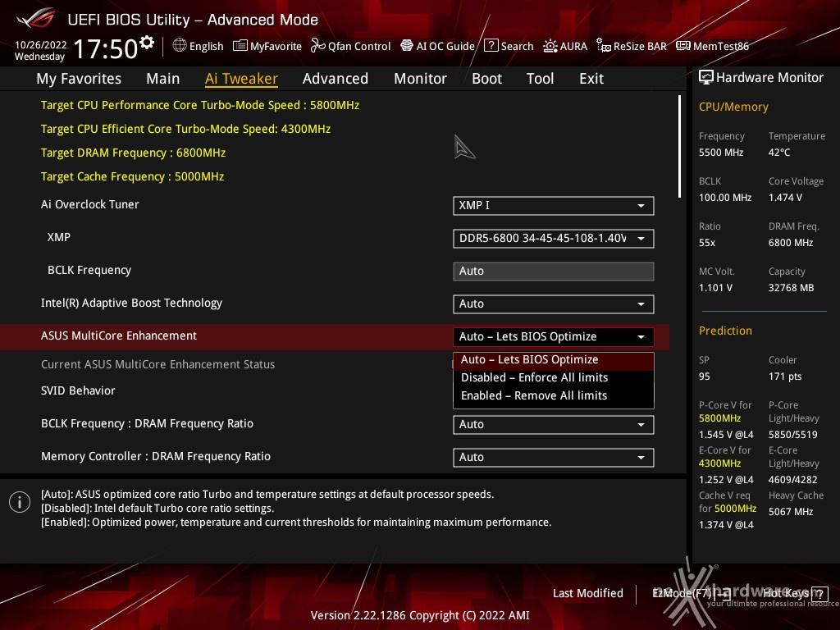Open MyFavorite list icon
The width and height of the screenshot is (840, 630).
point(240,46)
